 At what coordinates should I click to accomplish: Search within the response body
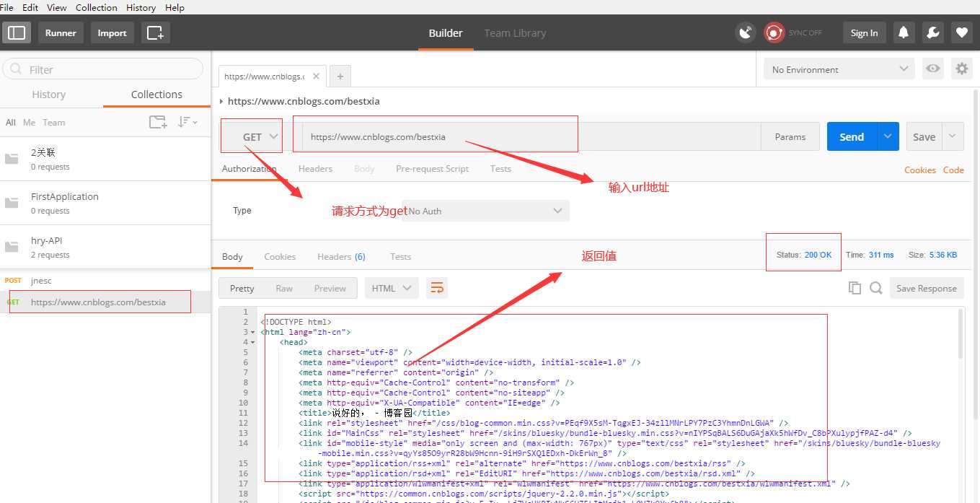[876, 288]
